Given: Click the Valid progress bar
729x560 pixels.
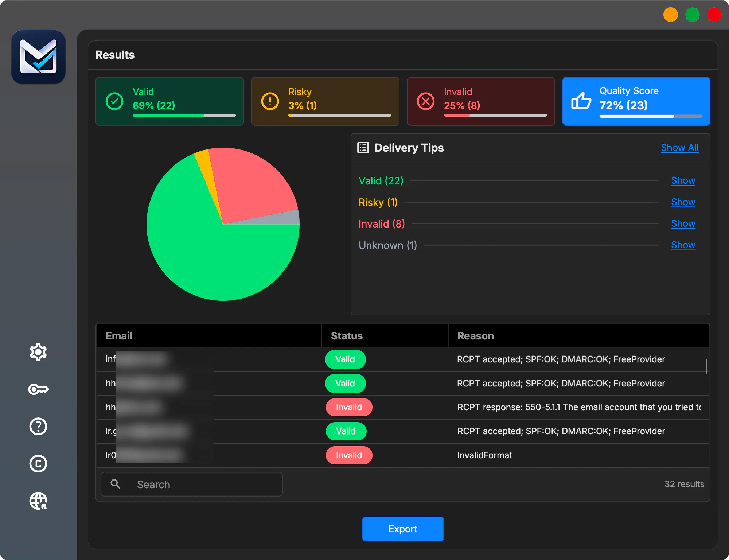Looking at the screenshot, I should (184, 115).
